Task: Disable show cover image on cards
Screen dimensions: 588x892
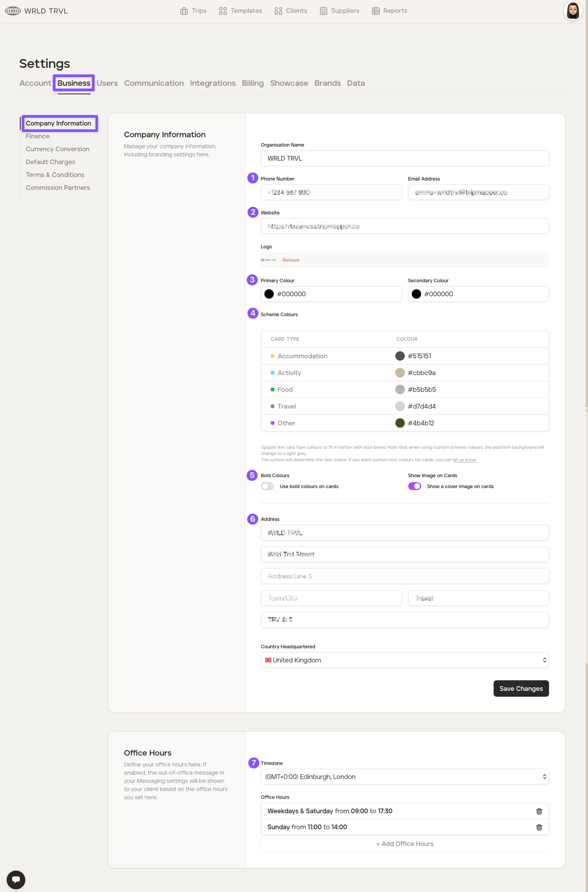Action: click(x=414, y=486)
